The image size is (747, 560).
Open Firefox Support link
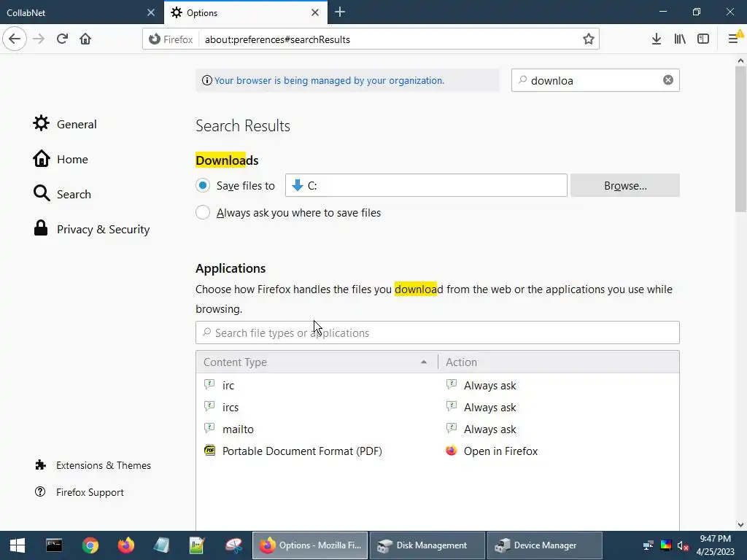pyautogui.click(x=79, y=492)
